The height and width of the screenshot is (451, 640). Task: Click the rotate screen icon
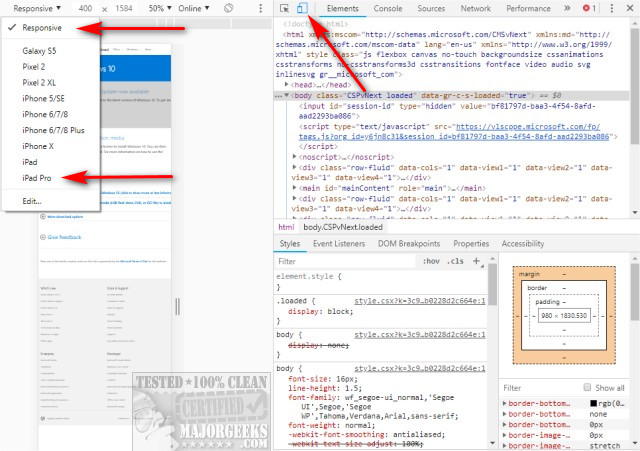coord(229,8)
